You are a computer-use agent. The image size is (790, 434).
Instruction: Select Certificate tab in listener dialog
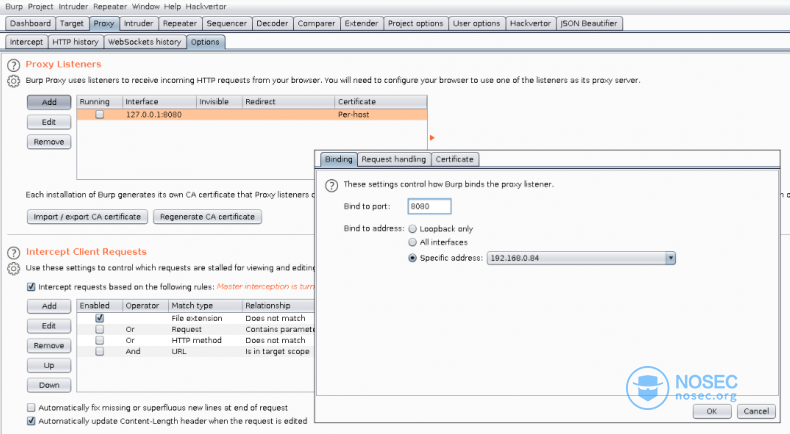[454, 159]
